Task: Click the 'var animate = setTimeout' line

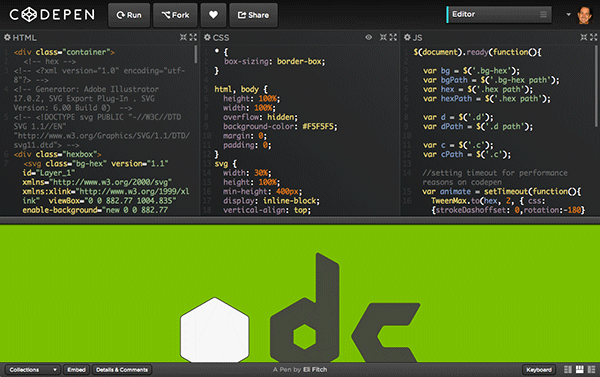Action: pos(502,191)
